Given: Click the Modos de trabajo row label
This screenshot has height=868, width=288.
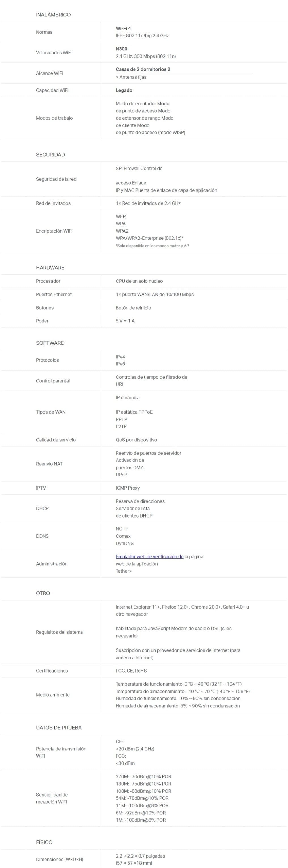Looking at the screenshot, I should [54, 118].
